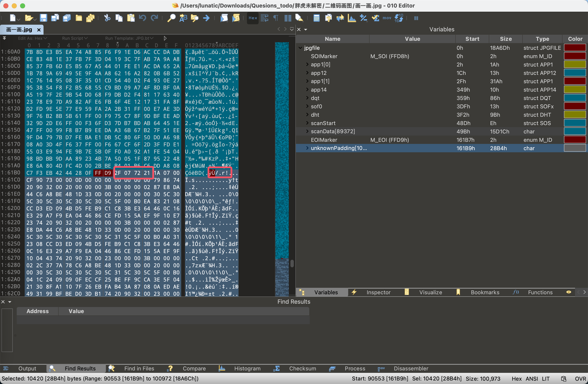
Task: Create a new file with the New icon
Action: point(13,18)
